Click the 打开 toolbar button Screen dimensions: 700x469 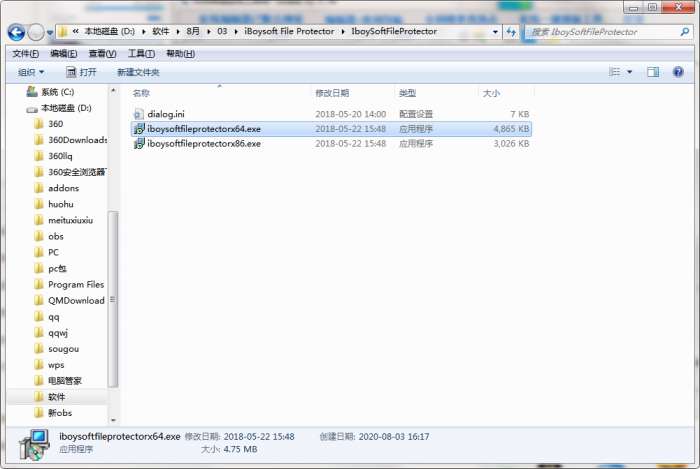tap(81, 72)
